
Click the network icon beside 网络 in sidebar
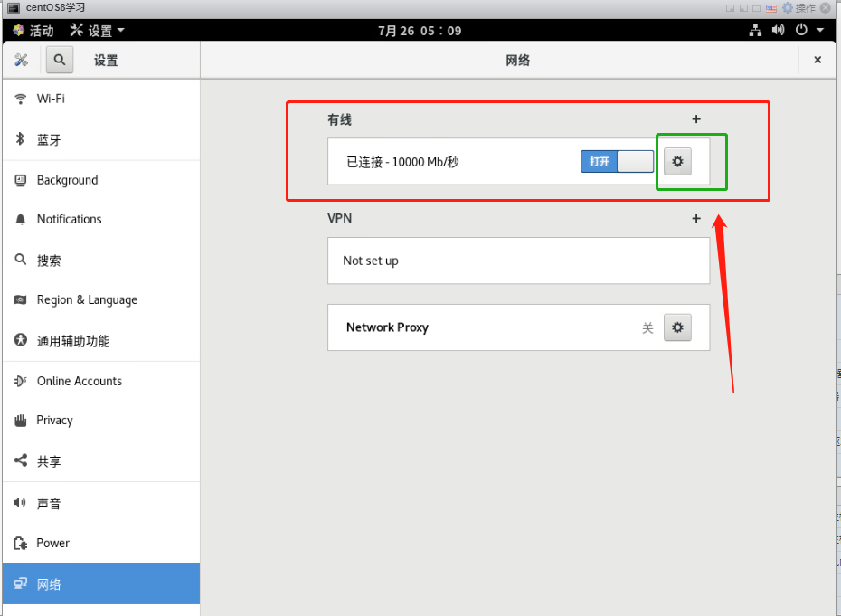[21, 583]
